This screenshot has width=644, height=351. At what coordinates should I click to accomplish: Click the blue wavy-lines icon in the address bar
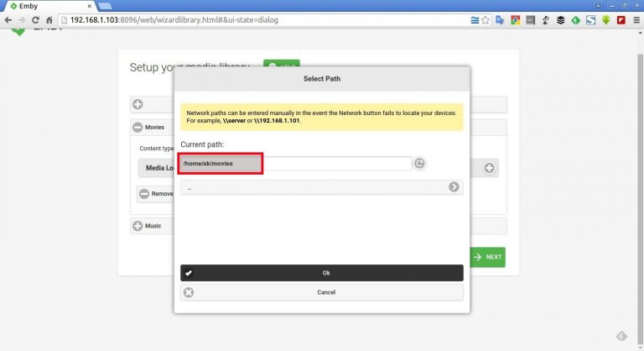coord(475,20)
